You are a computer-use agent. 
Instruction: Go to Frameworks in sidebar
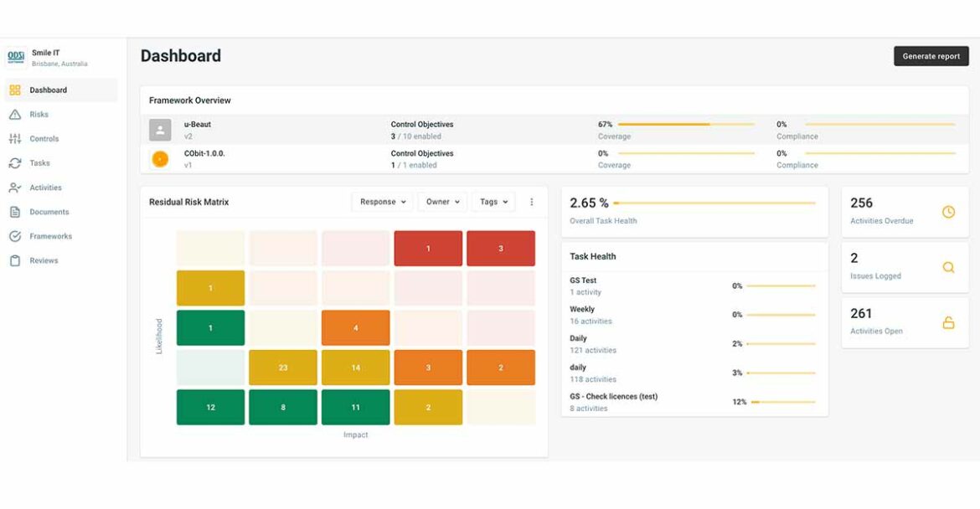point(61,236)
